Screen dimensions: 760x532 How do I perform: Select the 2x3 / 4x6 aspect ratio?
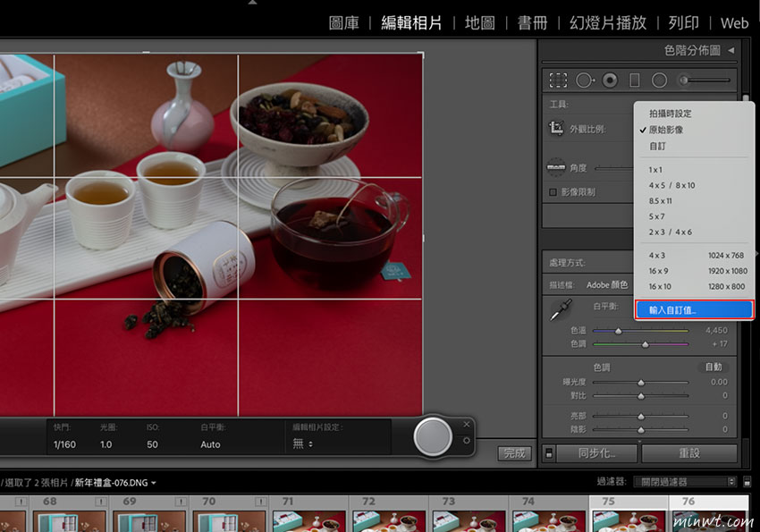coord(694,232)
